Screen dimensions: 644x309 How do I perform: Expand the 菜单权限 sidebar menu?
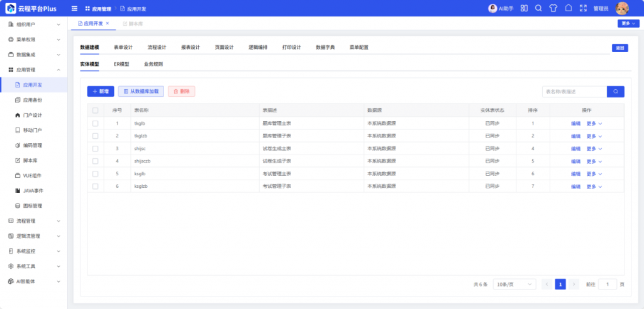pos(34,40)
